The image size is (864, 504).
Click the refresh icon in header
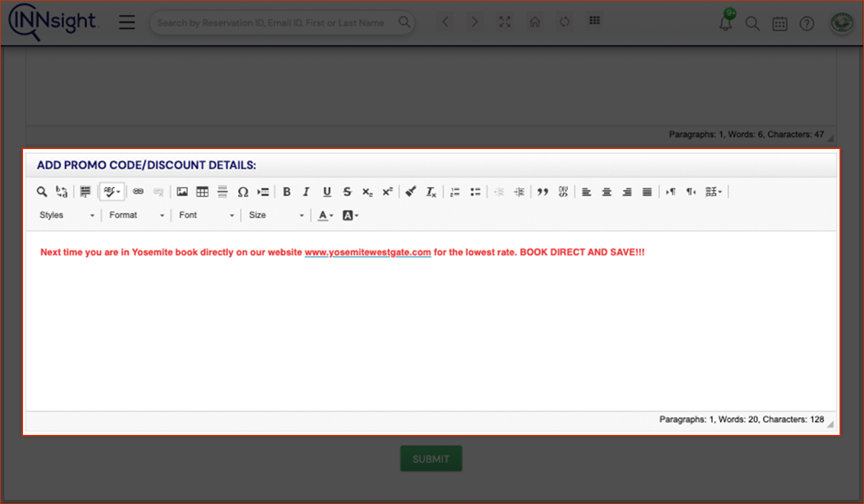[564, 22]
